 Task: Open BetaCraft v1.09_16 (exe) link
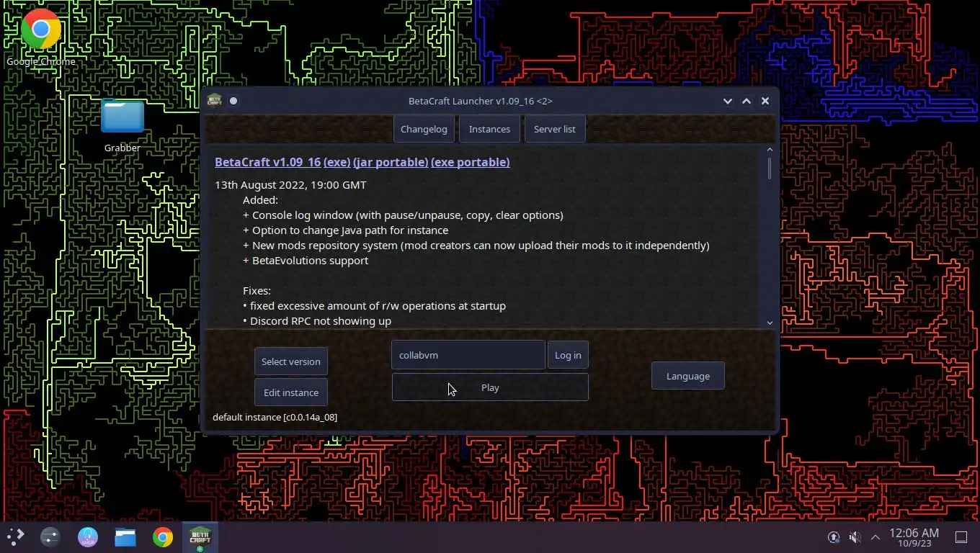click(282, 162)
